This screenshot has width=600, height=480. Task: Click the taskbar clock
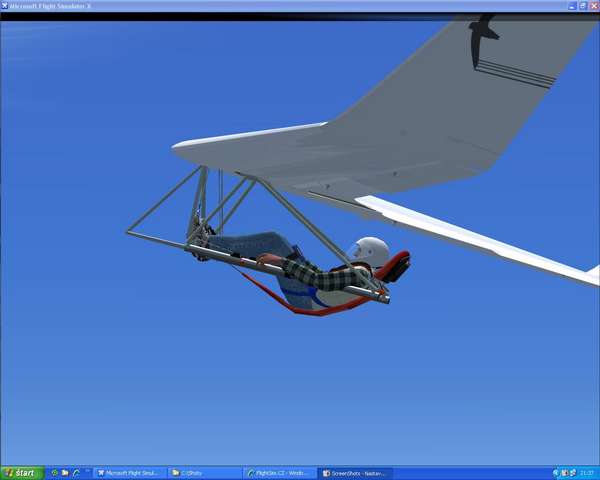[x=587, y=473]
